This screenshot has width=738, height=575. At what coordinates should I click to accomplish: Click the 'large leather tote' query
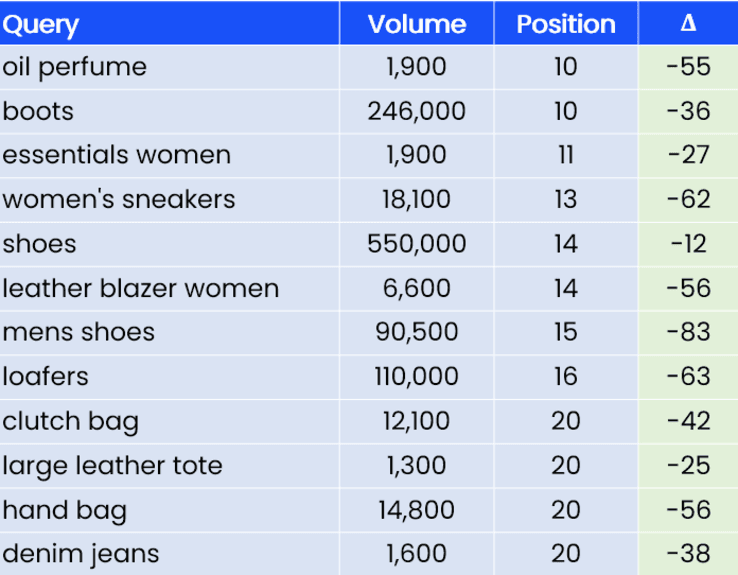tap(113, 465)
